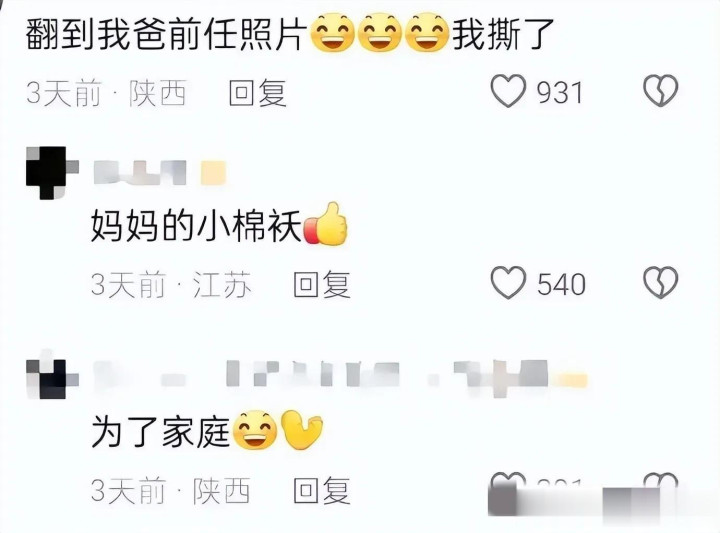Reply to the 为了家庭 comment
Viewport: 720px width, 533px height.
tap(322, 491)
